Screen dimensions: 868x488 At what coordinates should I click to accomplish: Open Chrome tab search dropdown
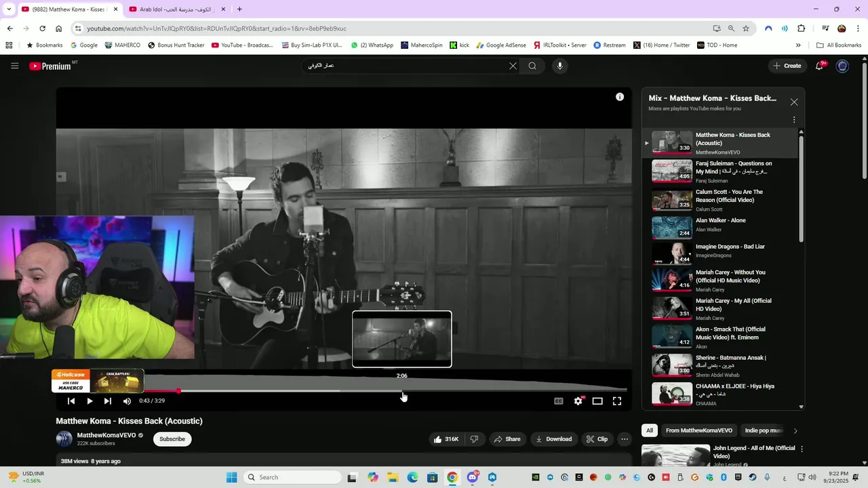(x=8, y=9)
